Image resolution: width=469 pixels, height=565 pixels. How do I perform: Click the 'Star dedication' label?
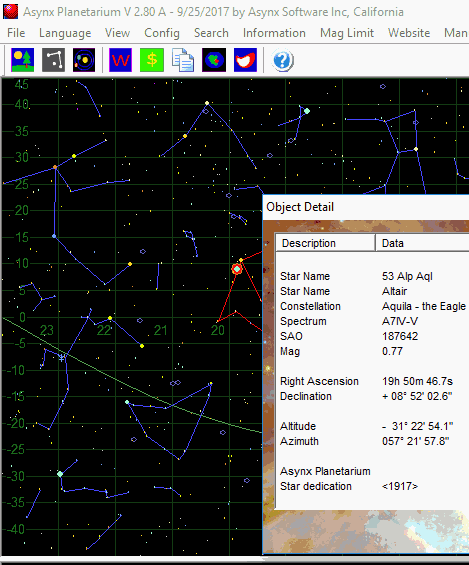point(316,486)
